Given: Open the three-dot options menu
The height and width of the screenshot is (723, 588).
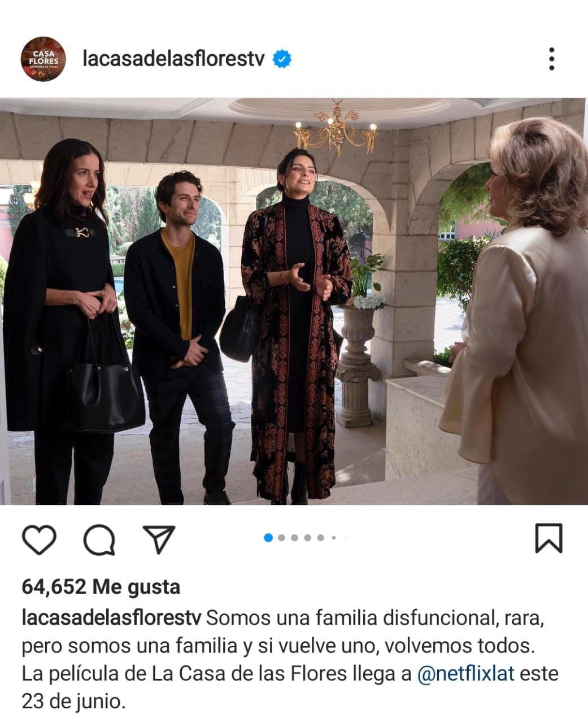Looking at the screenshot, I should (551, 59).
